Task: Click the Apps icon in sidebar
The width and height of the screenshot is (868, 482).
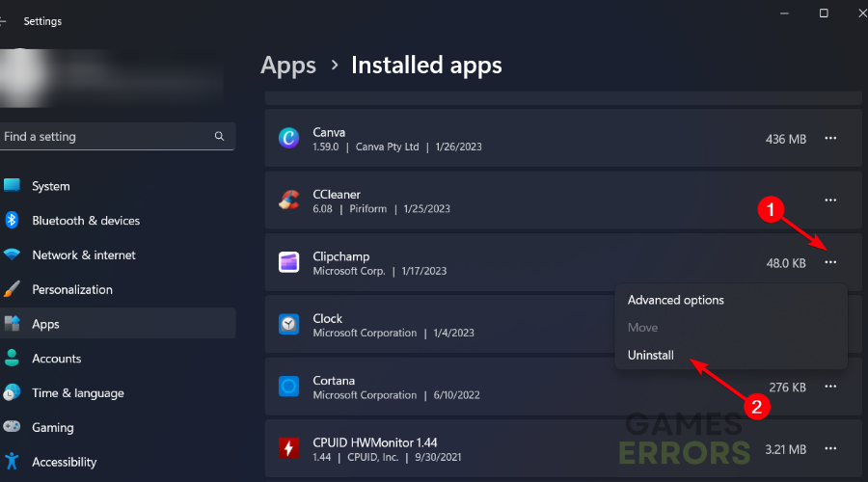Action: (12, 323)
